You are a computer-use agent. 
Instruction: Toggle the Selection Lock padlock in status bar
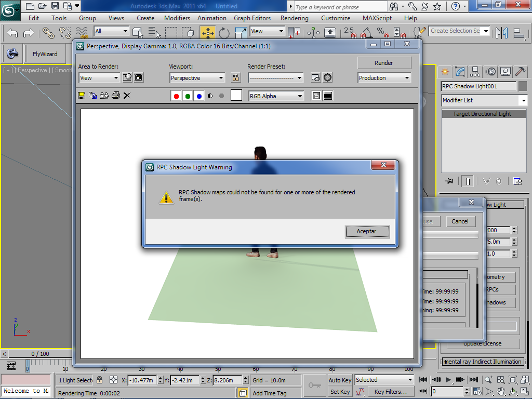coord(99,380)
